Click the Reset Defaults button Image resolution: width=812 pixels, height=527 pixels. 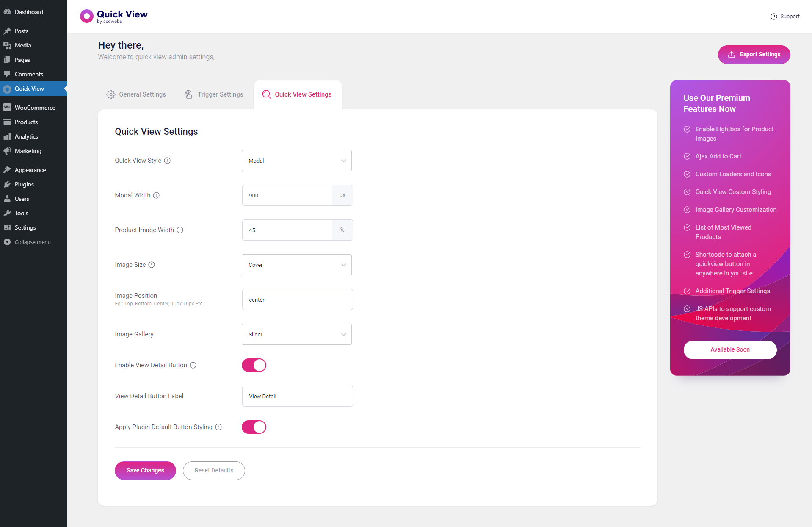pyautogui.click(x=214, y=470)
